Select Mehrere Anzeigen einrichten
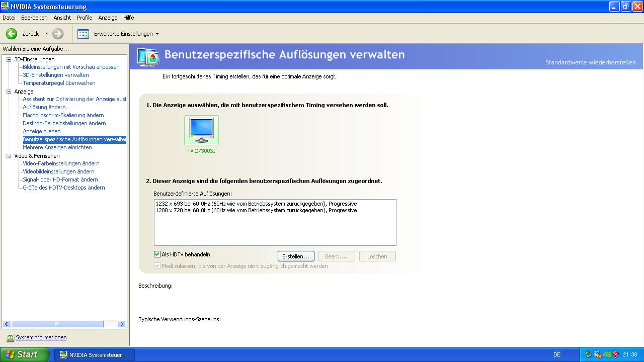 (x=57, y=147)
